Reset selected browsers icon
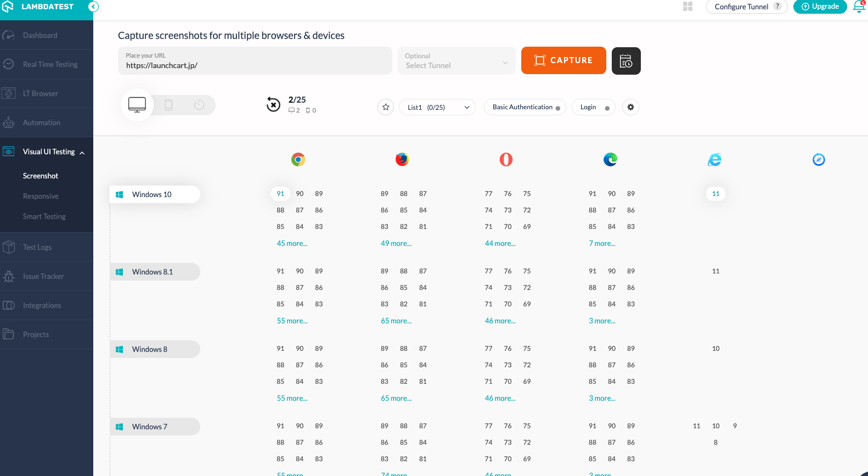Screen dimensions: 868x476 click(273, 104)
